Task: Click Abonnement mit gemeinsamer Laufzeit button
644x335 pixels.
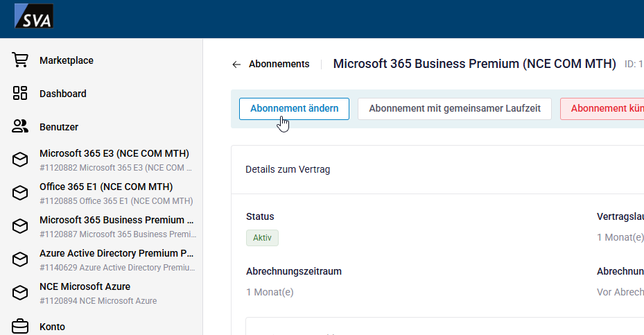Action: (455, 108)
